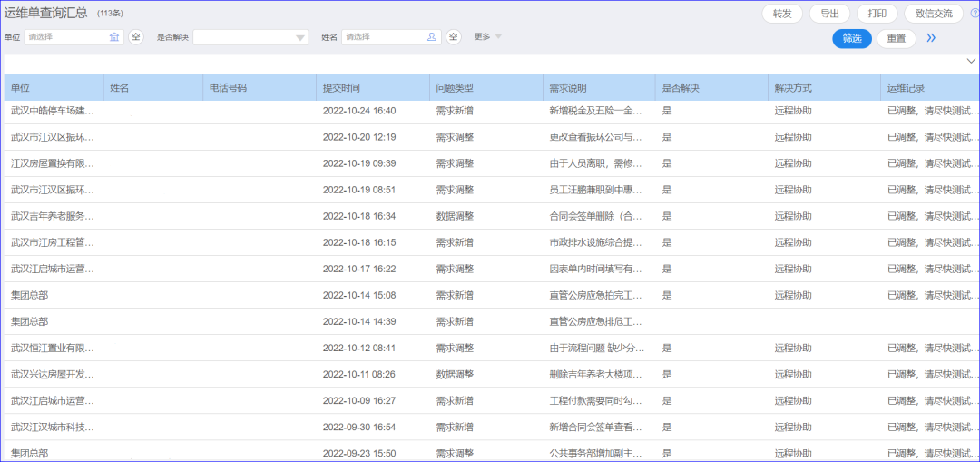The image size is (980, 462).
Task: Clear the 姓名 field with its 空 button
Action: click(x=454, y=37)
